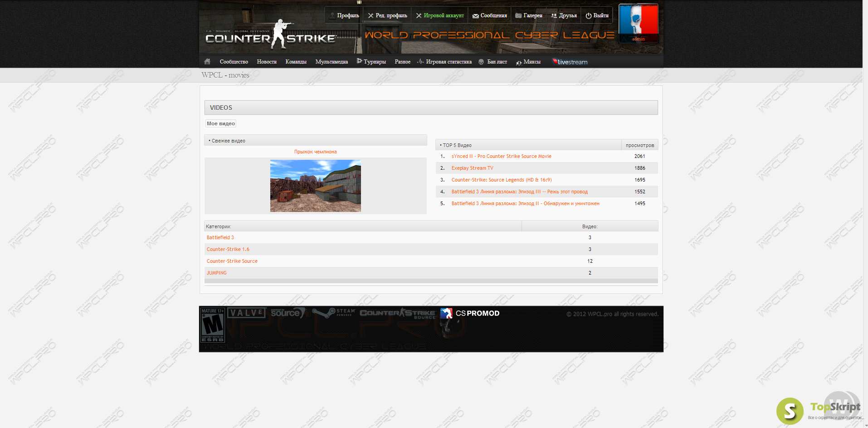Open the Игровая статистика menu text
Viewport: 868px width, 428px height.
point(449,62)
